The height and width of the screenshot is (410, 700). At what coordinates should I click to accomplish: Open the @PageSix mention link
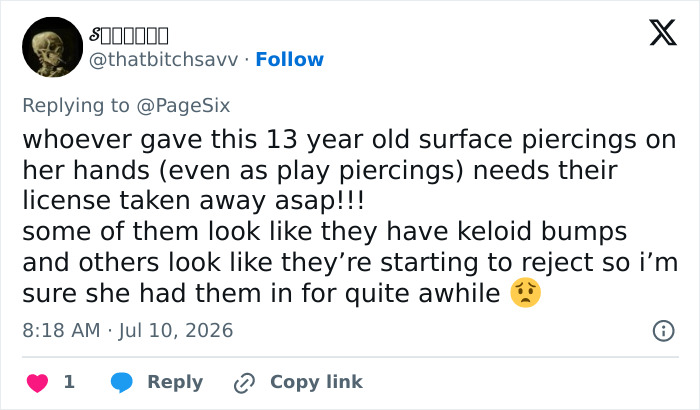(x=183, y=106)
